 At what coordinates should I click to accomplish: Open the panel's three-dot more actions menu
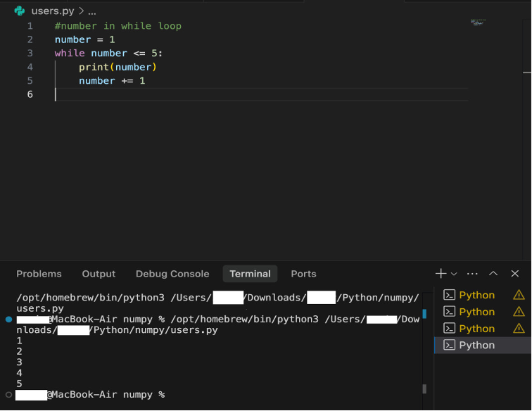coord(472,274)
